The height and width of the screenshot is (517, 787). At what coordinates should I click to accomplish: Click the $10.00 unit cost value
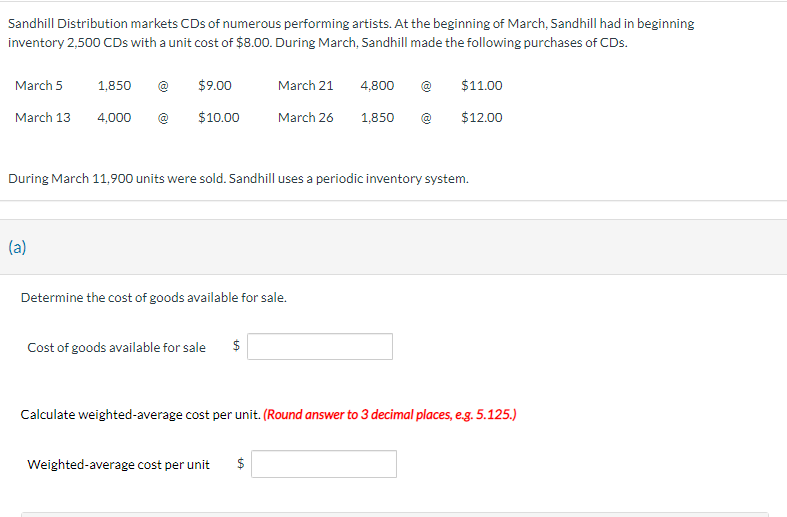tap(218, 117)
